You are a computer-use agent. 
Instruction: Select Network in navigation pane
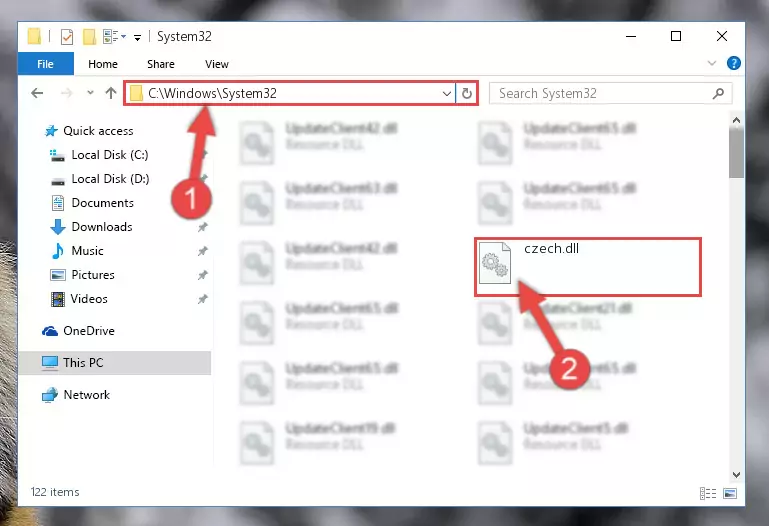pos(86,395)
